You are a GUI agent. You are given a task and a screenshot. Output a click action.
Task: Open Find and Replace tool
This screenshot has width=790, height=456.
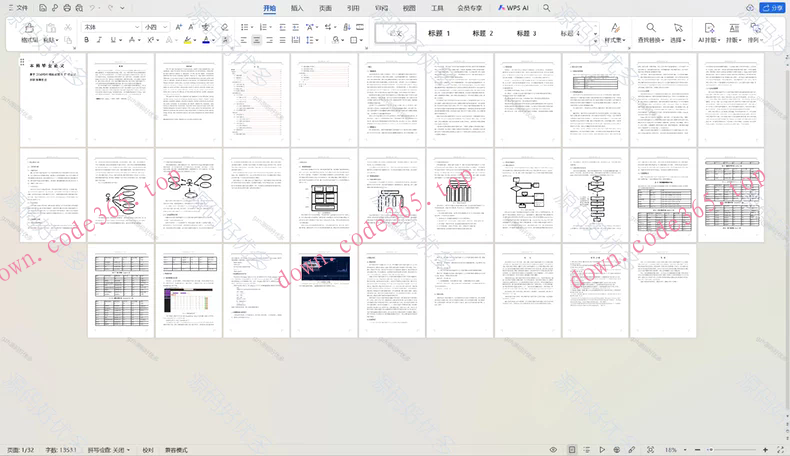click(x=651, y=29)
